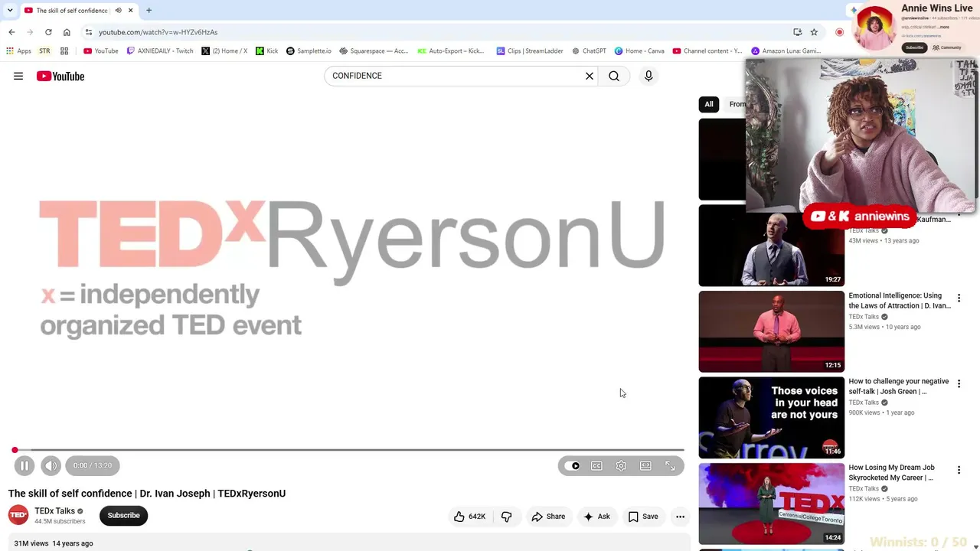The width and height of the screenshot is (980, 551).
Task: Open more actions below the video
Action: point(680,517)
